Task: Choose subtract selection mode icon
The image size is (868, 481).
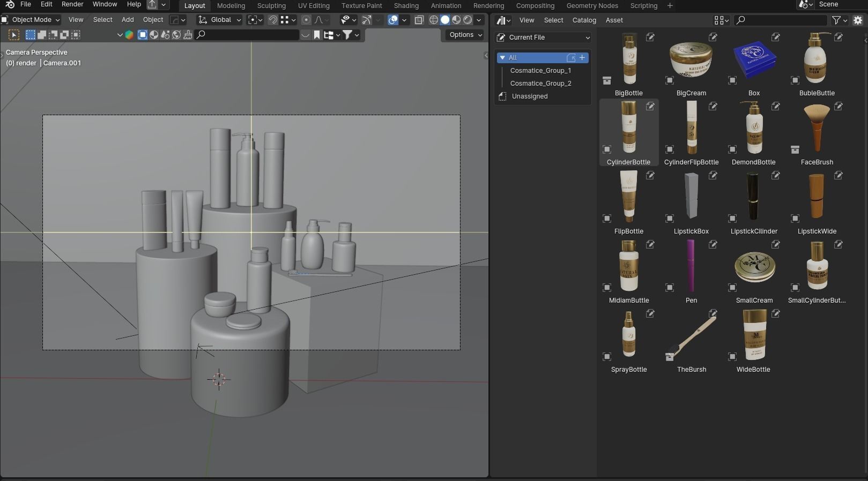Action: click(x=53, y=35)
